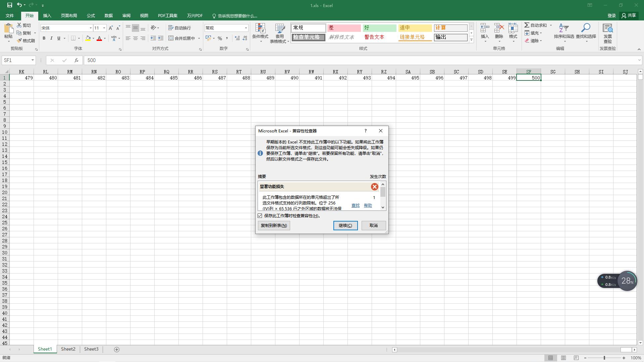Click the Sort and Filter icon
This screenshot has height=362, width=644.
point(563,28)
